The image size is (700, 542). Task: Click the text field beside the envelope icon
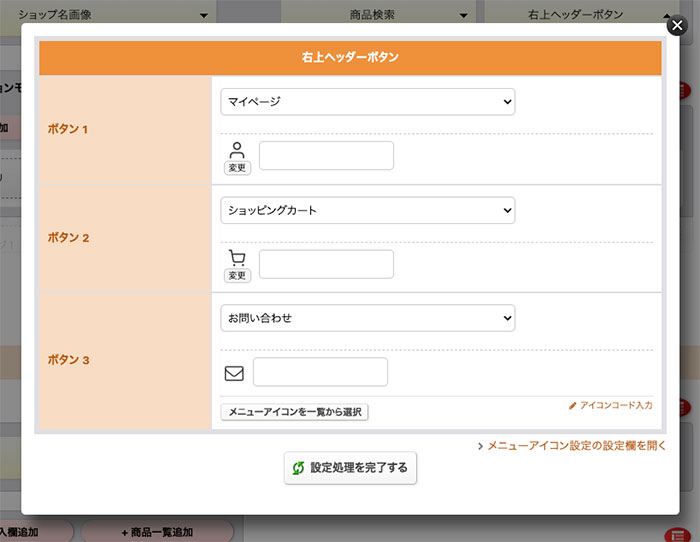[320, 372]
